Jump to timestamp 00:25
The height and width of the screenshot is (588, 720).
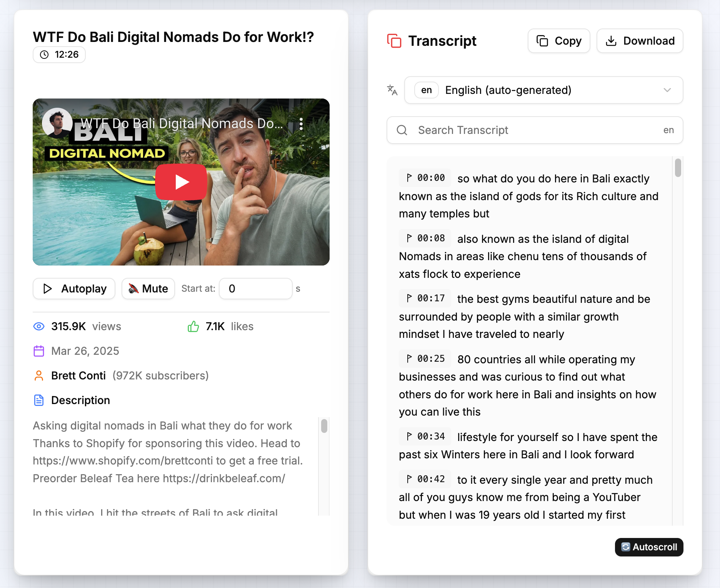425,359
